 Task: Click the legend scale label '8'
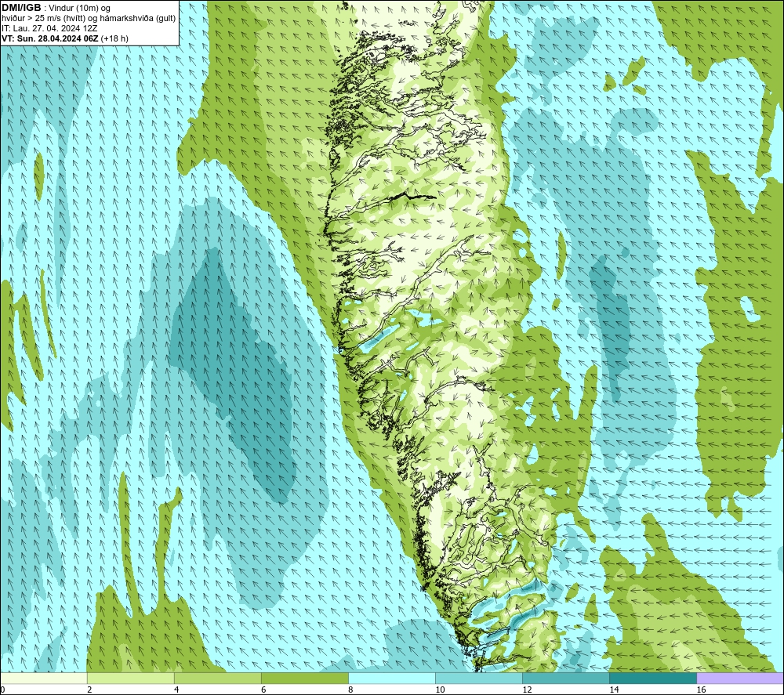click(350, 690)
